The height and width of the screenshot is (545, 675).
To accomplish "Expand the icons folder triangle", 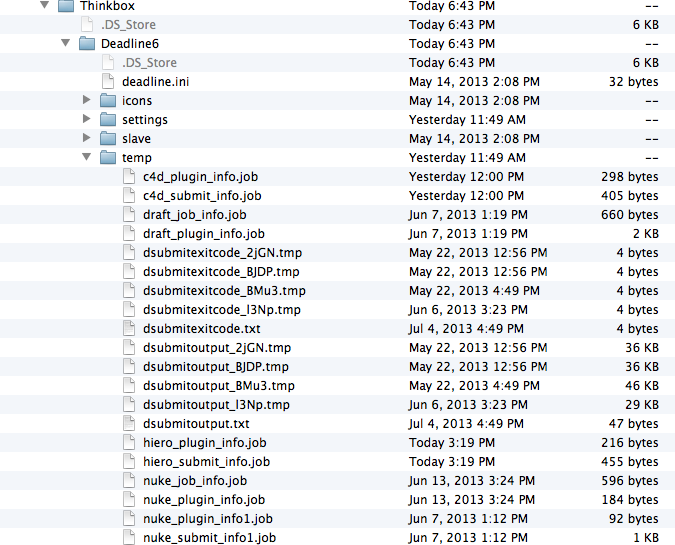I will pos(87,101).
